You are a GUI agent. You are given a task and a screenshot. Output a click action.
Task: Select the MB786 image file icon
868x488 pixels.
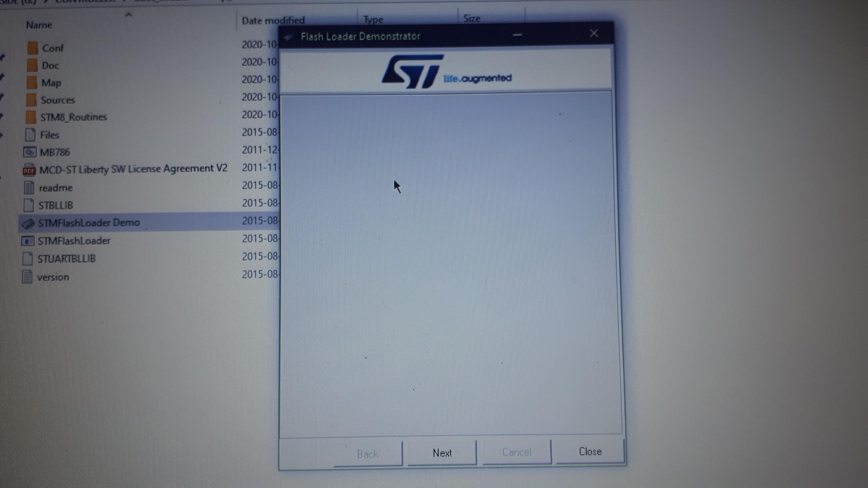30,152
